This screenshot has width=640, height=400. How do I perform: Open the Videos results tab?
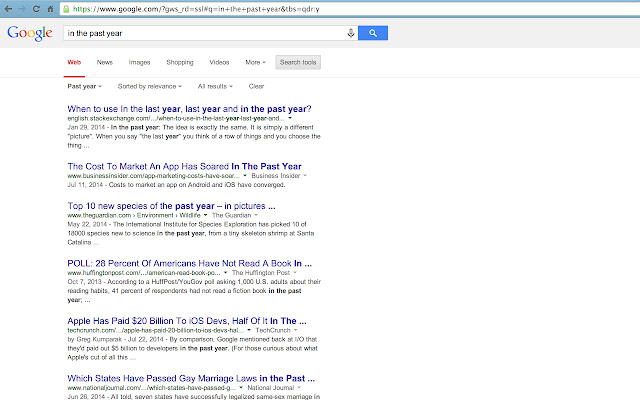(x=219, y=62)
